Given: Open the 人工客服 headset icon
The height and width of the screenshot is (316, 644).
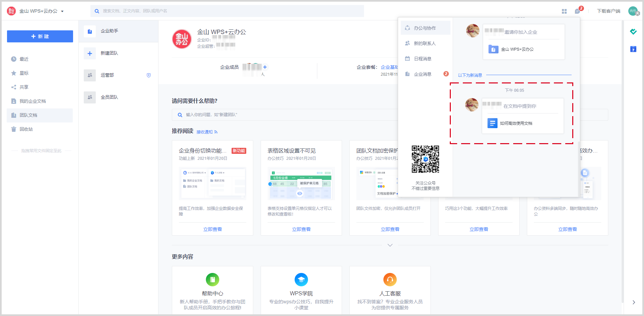Looking at the screenshot, I should (390, 280).
